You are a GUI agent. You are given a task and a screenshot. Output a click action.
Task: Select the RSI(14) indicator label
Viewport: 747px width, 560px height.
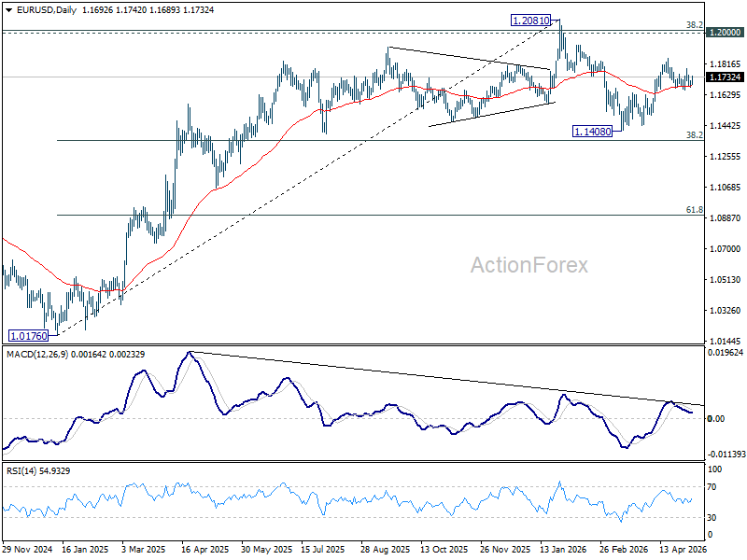tap(21, 471)
